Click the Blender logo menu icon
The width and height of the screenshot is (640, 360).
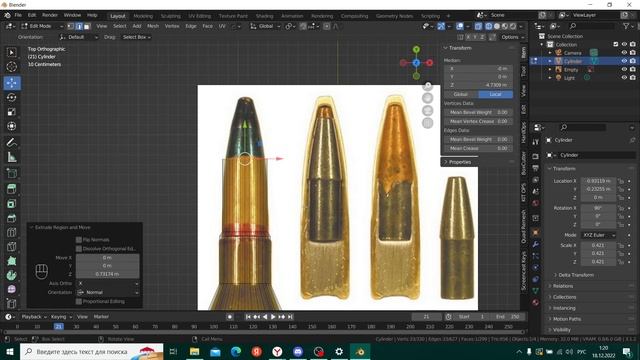tap(7, 15)
